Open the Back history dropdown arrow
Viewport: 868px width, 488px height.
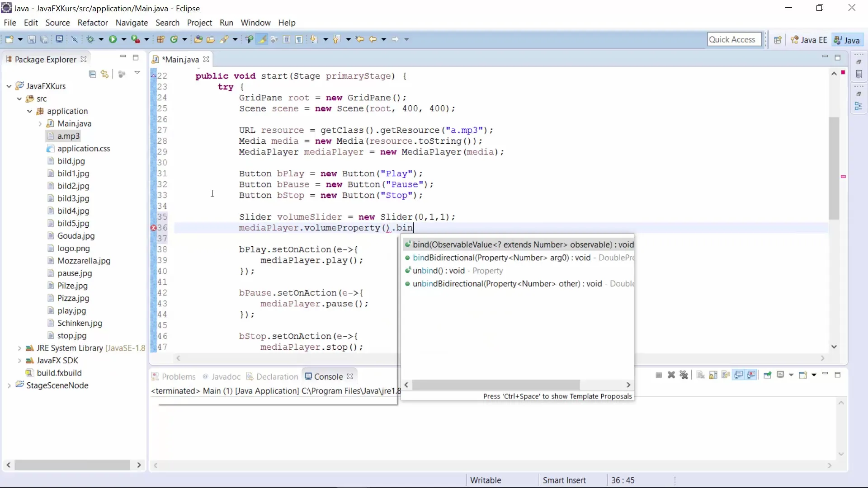[383, 39]
